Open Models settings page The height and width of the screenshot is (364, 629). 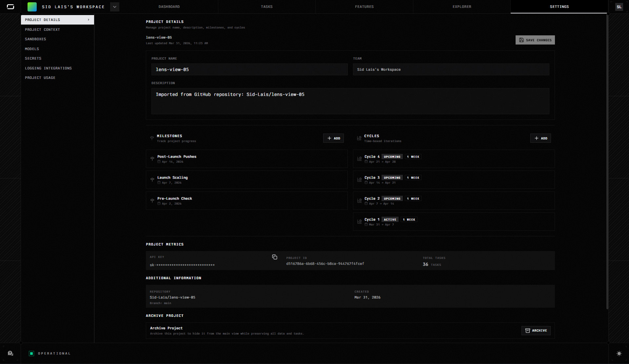tap(57, 49)
